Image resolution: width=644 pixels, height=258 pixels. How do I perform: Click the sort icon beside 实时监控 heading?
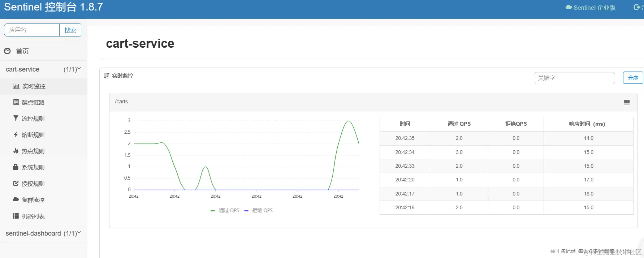coord(106,76)
